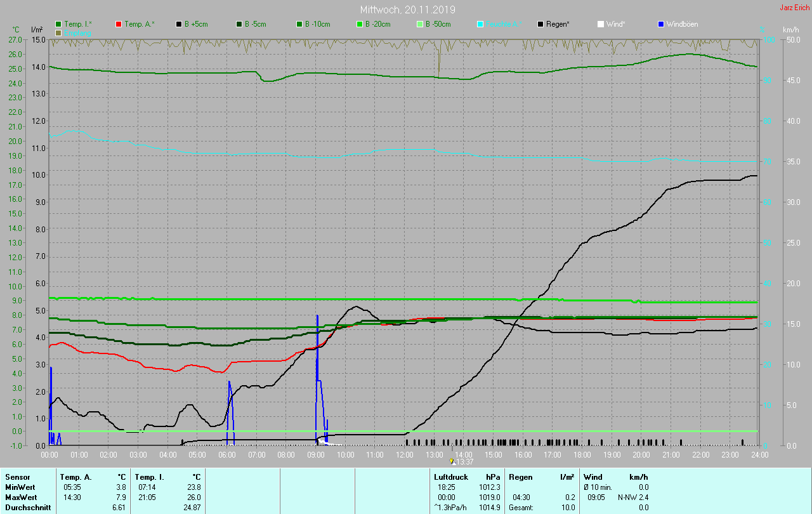812x514 pixels.
Task: Click the date title Mittwoch, 20.11.2019
Action: point(407,10)
